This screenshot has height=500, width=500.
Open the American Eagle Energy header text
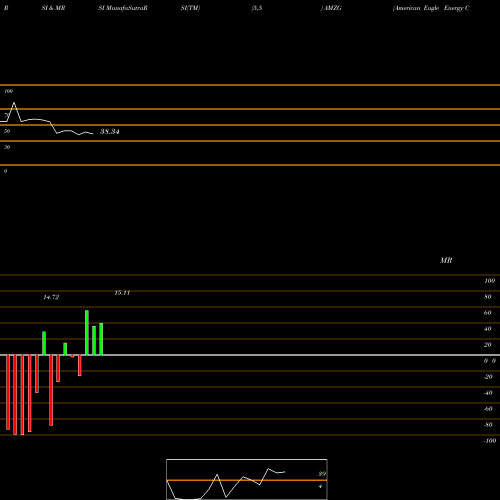tap(431, 8)
